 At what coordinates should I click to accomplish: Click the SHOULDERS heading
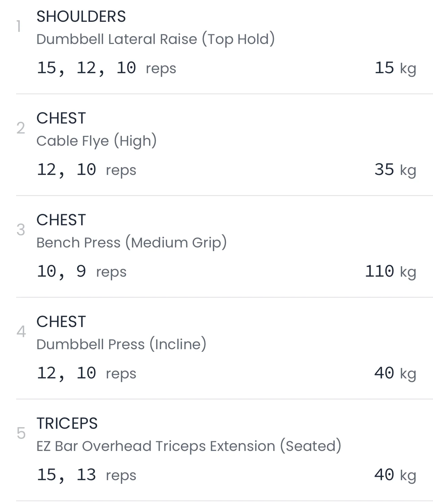tap(81, 17)
